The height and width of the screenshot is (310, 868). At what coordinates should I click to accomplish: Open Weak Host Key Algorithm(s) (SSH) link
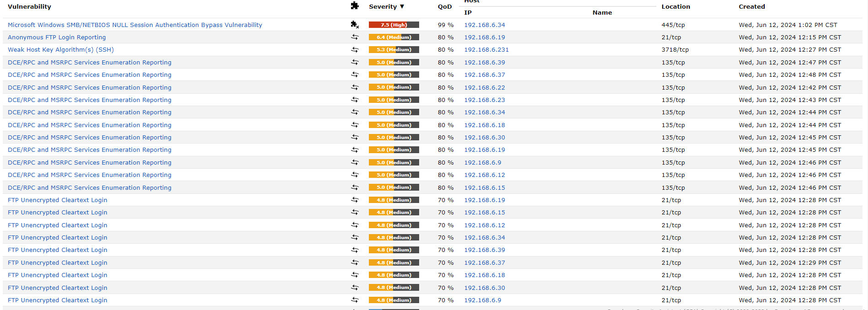[61, 49]
